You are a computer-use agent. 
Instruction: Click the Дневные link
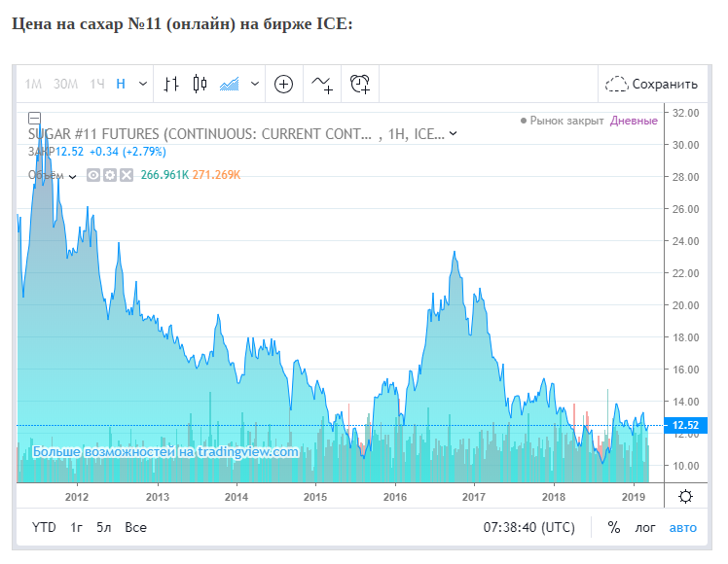[x=634, y=121]
